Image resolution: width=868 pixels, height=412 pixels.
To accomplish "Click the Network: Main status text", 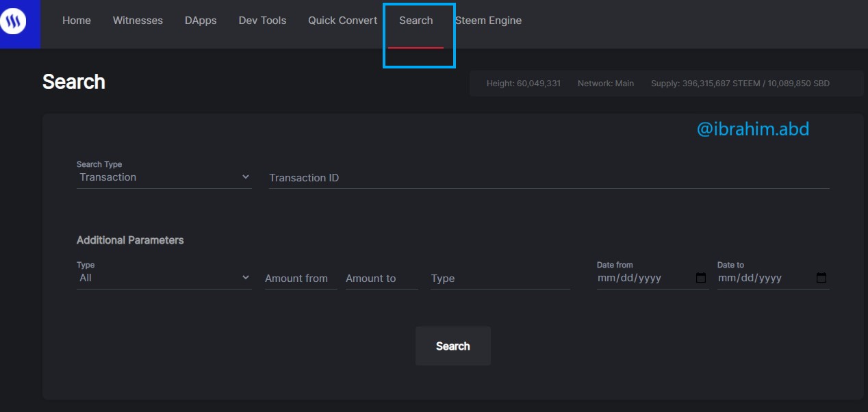I will (x=606, y=83).
